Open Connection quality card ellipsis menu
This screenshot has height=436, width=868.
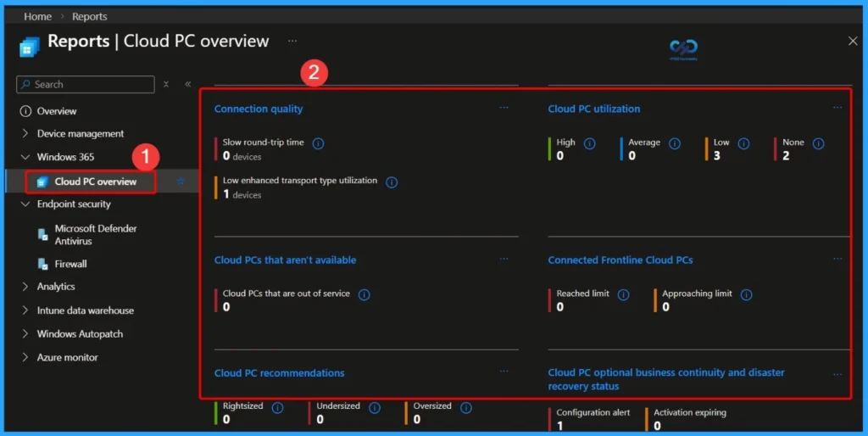coord(504,108)
